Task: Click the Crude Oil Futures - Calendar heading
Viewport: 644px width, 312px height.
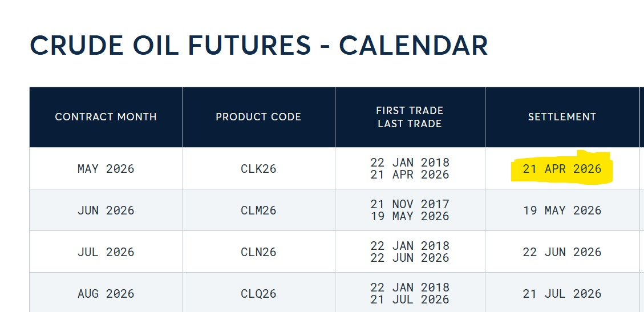Action: pyautogui.click(x=258, y=46)
